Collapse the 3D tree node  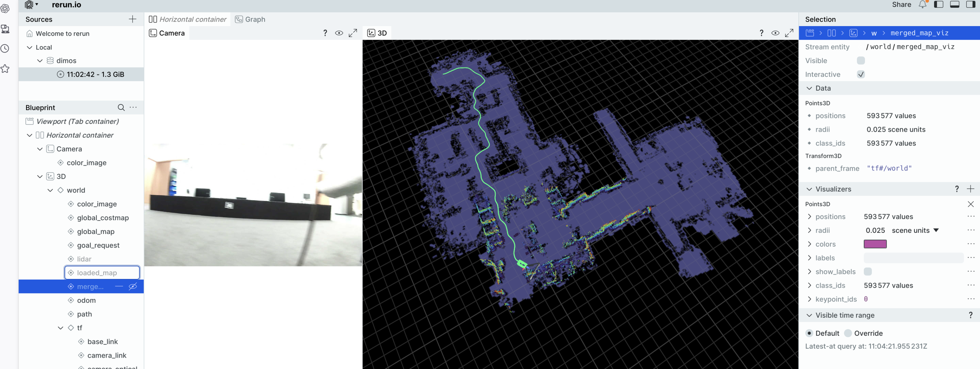click(x=40, y=176)
